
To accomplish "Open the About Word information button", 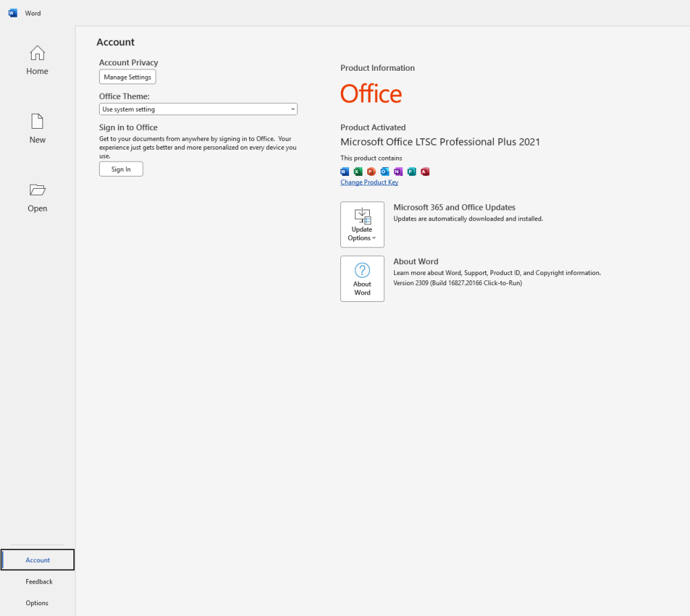I will pos(362,278).
